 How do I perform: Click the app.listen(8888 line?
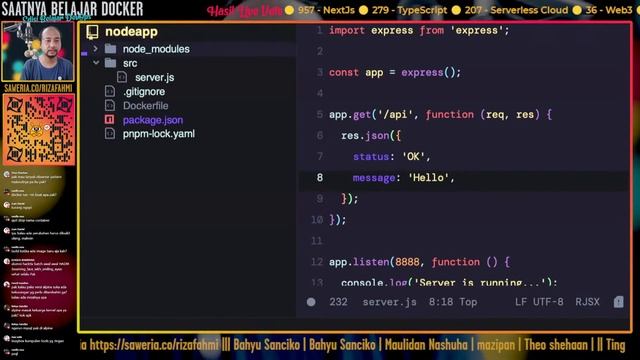[x=419, y=262]
